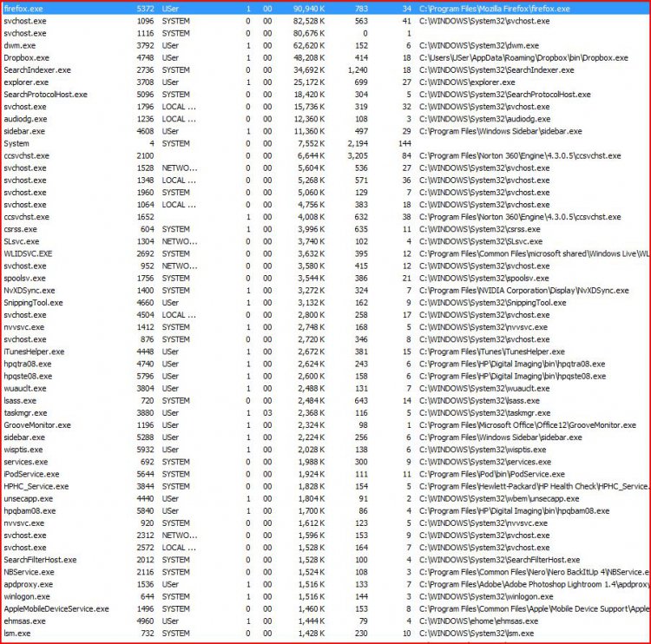Select the SnippingTool.exe process name
Screen dimensions: 651x644
click(x=33, y=303)
